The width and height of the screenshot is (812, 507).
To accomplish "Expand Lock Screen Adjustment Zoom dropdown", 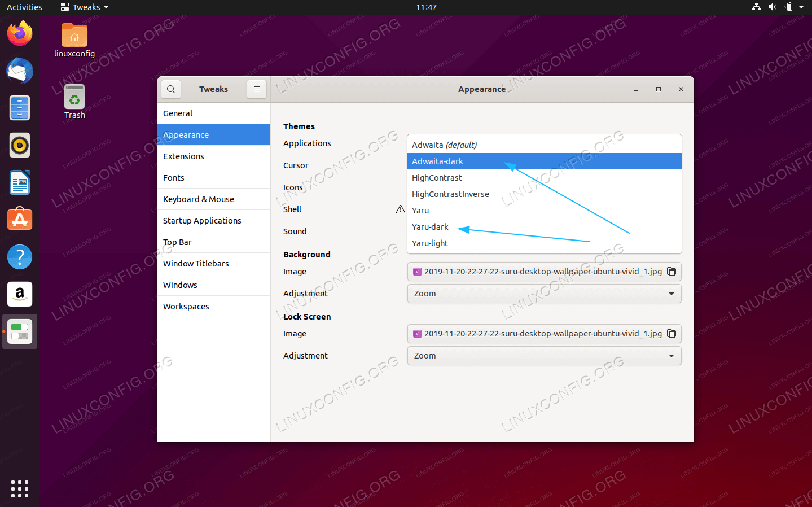I will click(544, 356).
